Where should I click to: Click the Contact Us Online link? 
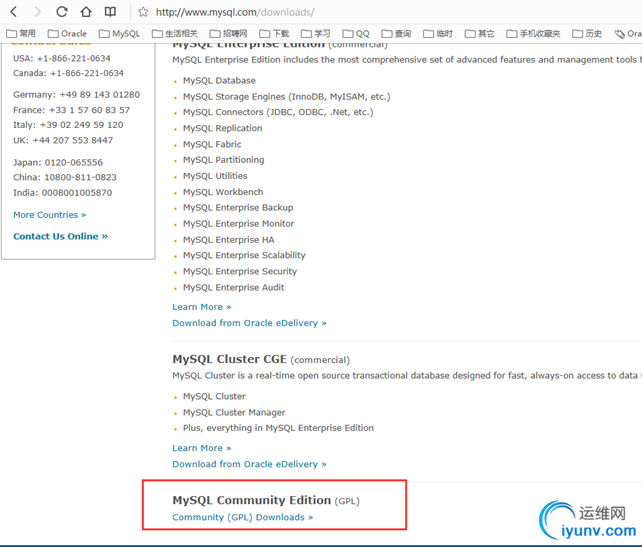[61, 236]
